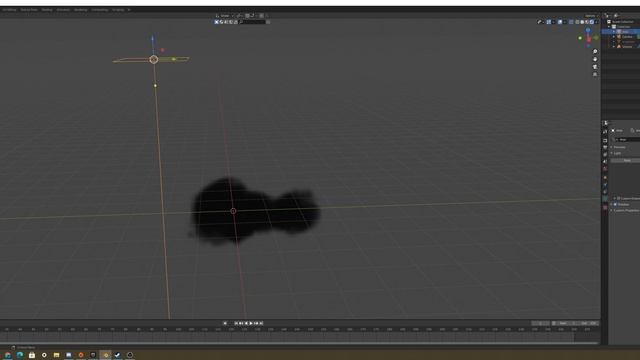Viewport: 640px width, 360px height.
Task: Expand the Custom Properties panel
Action: pyautogui.click(x=625, y=210)
